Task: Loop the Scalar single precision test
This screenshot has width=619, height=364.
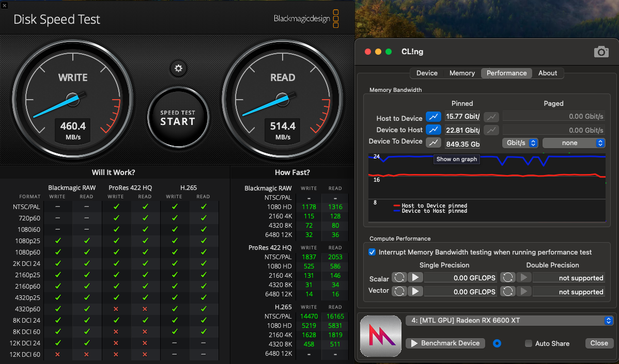Action: coord(399,278)
